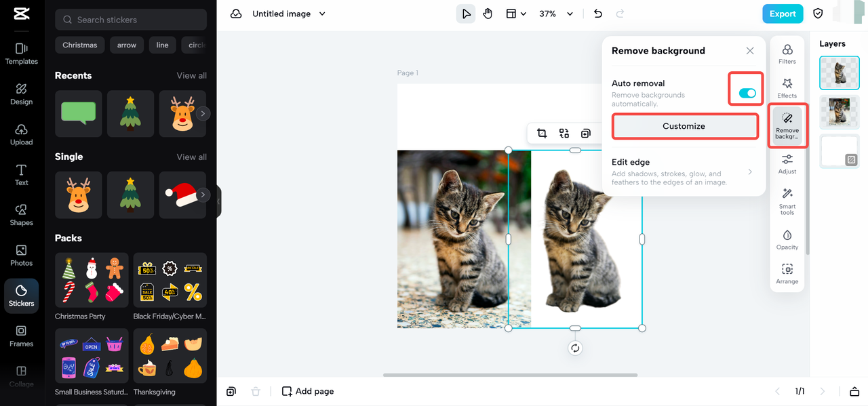Select the top cat cutout layer thumbnail
Screen dimensions: 868x406
point(840,73)
